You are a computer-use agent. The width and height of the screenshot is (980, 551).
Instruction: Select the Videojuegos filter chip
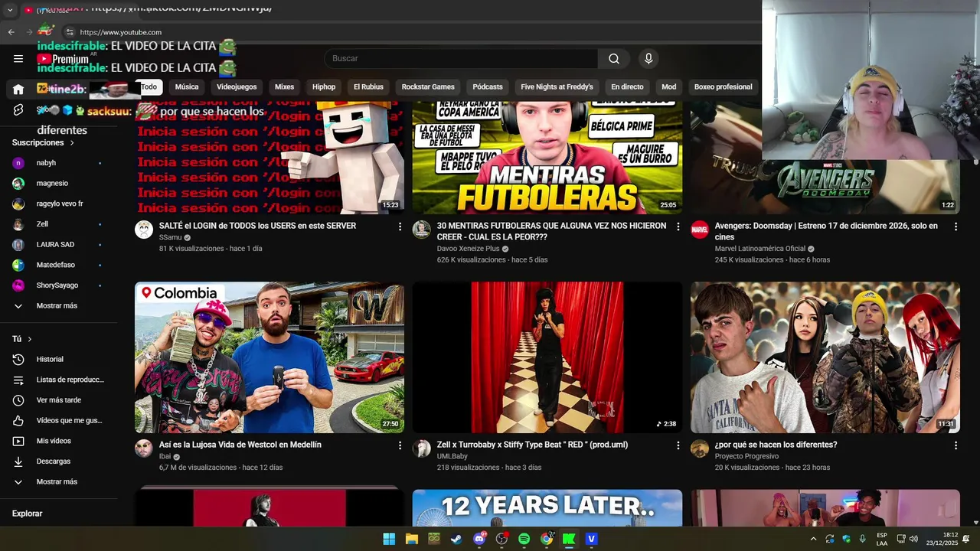point(237,87)
